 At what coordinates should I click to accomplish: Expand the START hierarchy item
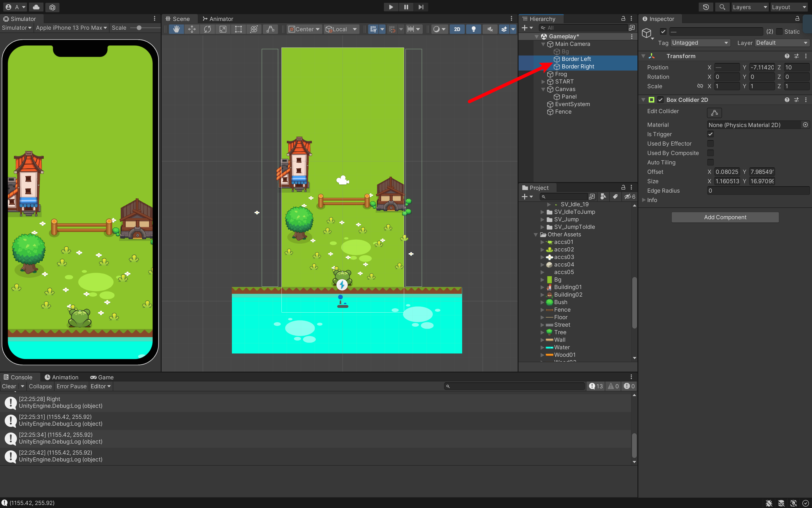(543, 82)
